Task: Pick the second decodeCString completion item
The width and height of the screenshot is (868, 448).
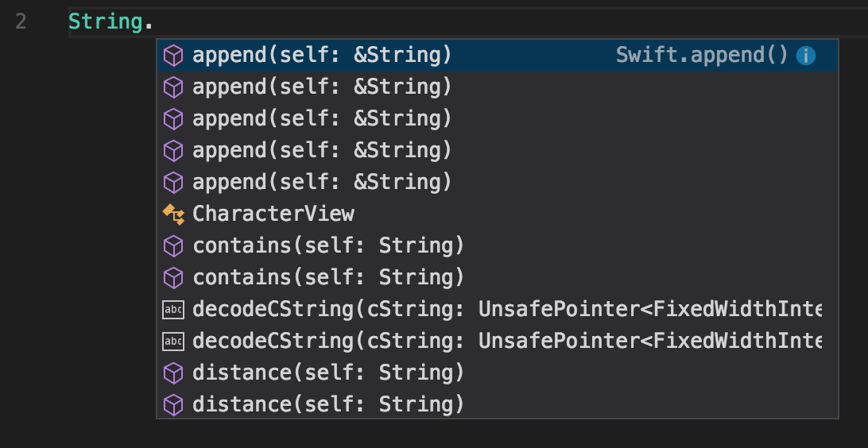Action: 506,342
